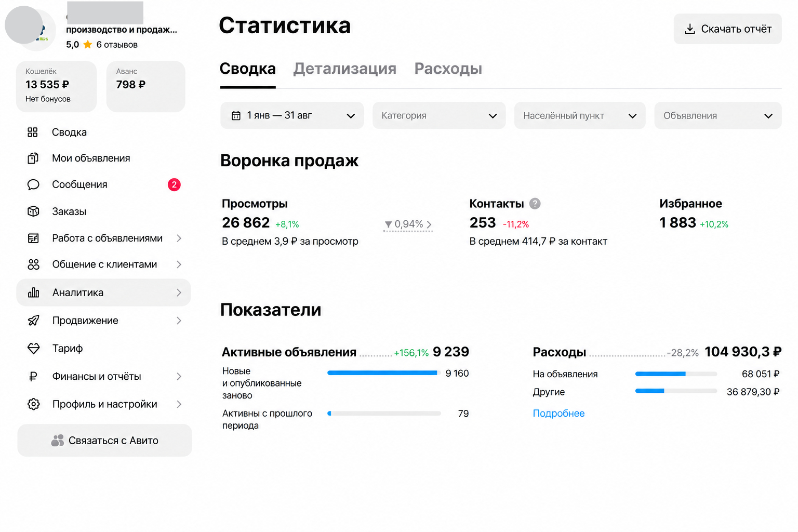The width and height of the screenshot is (798, 532).
Task: Expand the Объявления filter dropdown
Action: point(718,115)
